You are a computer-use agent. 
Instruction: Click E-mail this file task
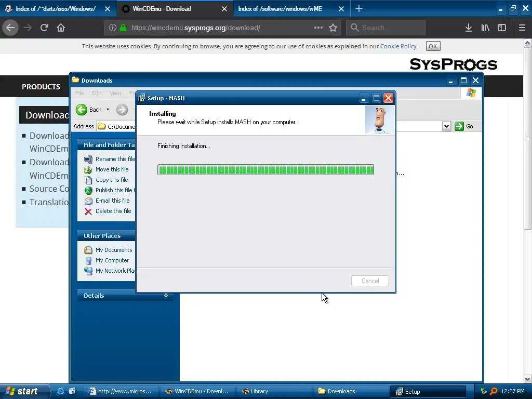tap(112, 201)
